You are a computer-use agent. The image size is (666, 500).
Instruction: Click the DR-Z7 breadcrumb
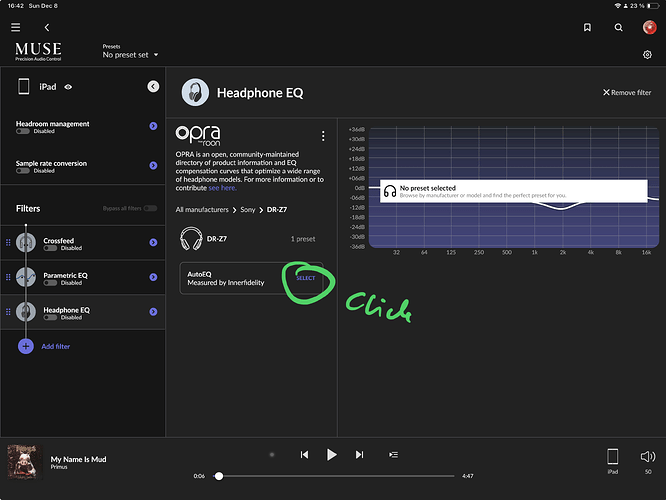click(277, 210)
